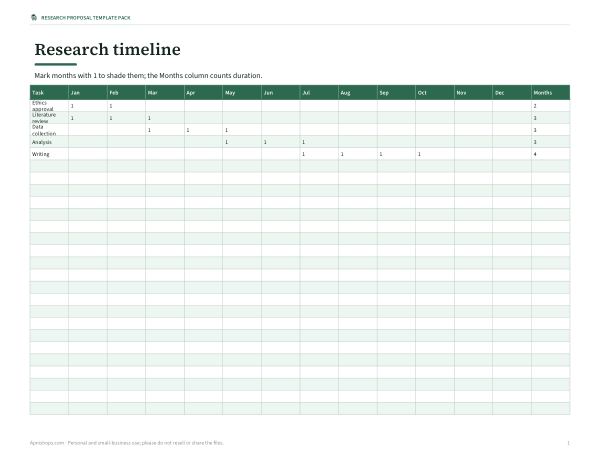Click the "Mar" column header
The height and width of the screenshot is (464, 600).
pos(165,93)
